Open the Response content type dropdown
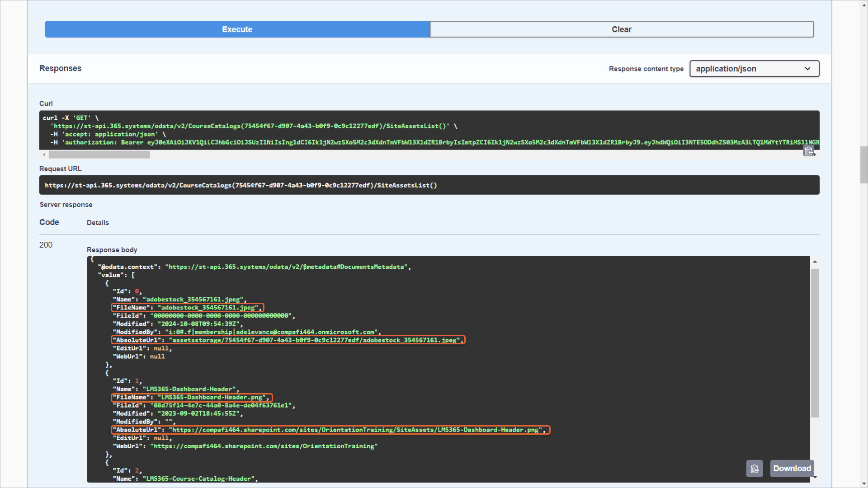The width and height of the screenshot is (868, 488). (x=754, y=69)
